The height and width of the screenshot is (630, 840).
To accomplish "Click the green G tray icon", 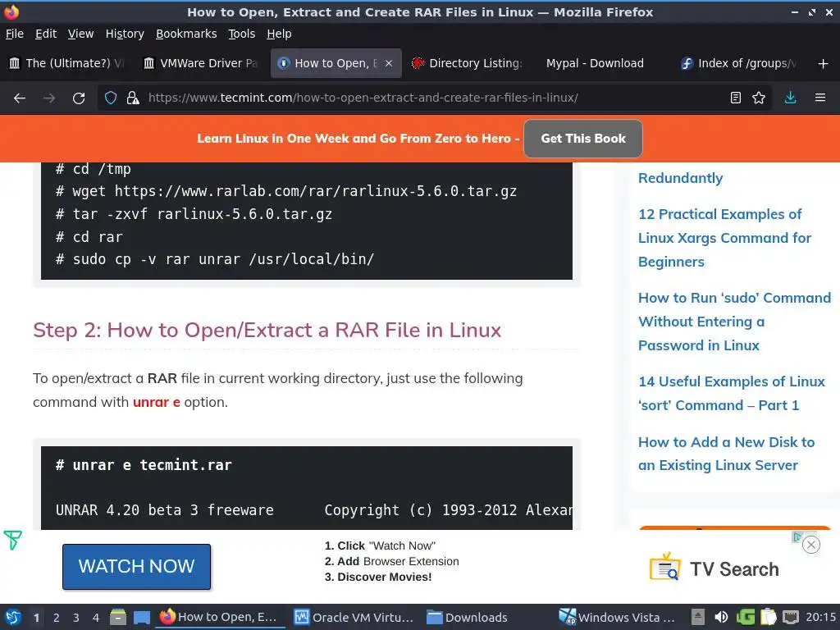I will [x=745, y=617].
